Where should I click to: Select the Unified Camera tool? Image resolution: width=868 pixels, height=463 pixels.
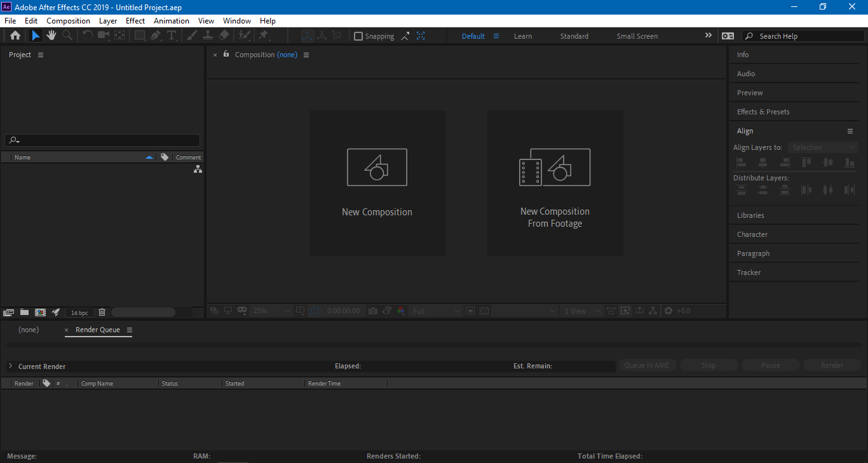pos(103,36)
